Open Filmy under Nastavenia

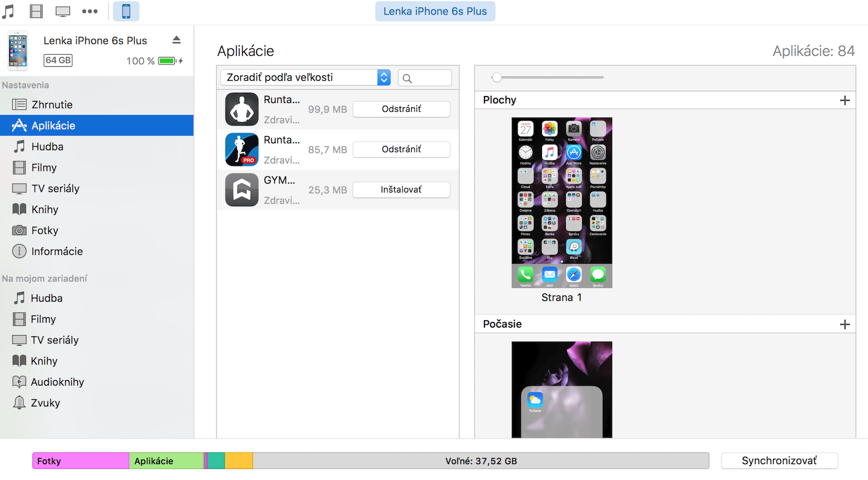click(97, 168)
